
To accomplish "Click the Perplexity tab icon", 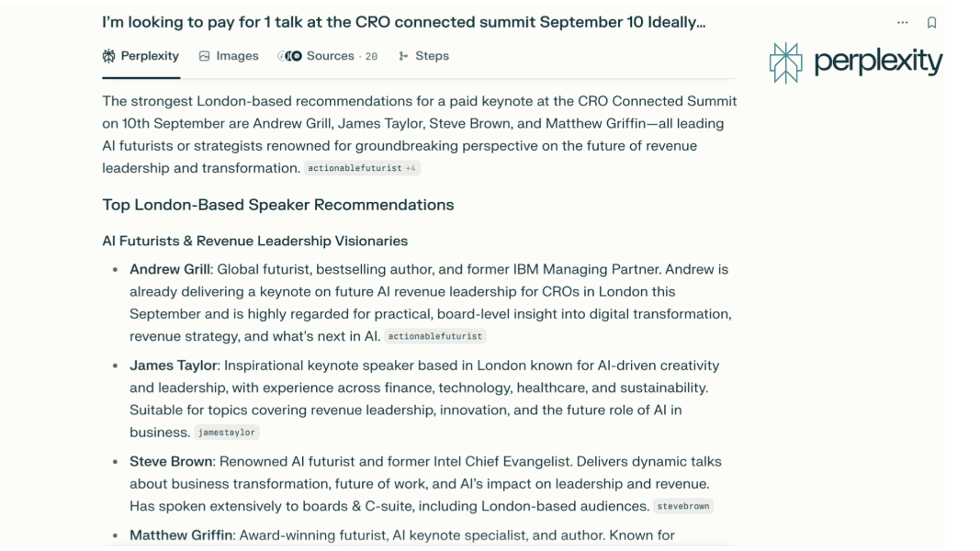I will [109, 56].
